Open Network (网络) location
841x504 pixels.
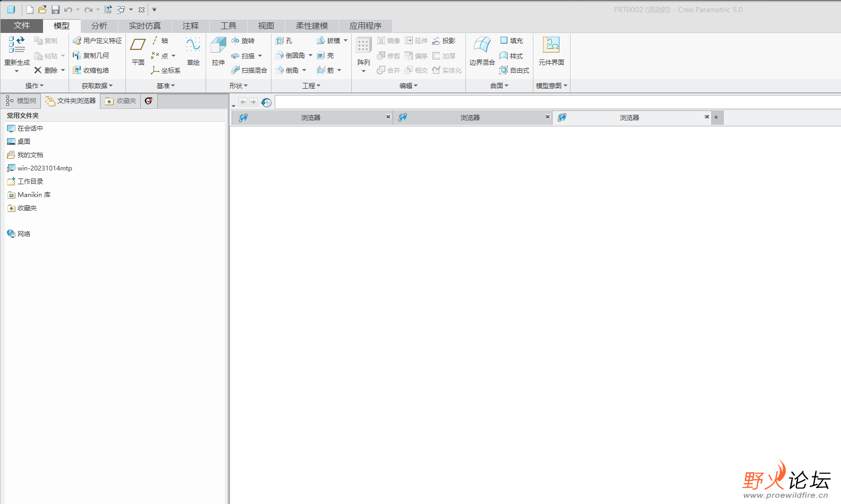tap(19, 234)
